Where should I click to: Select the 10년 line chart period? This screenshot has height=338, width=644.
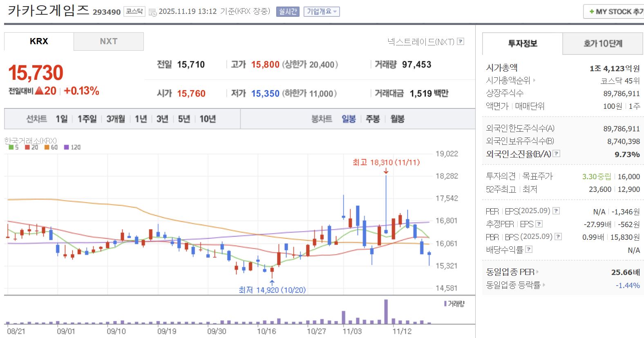pos(208,119)
